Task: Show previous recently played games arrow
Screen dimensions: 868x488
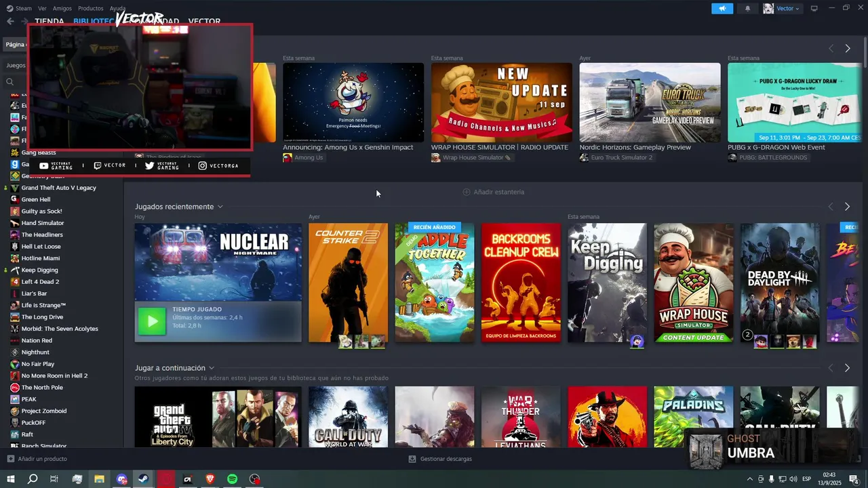Action: (x=831, y=207)
